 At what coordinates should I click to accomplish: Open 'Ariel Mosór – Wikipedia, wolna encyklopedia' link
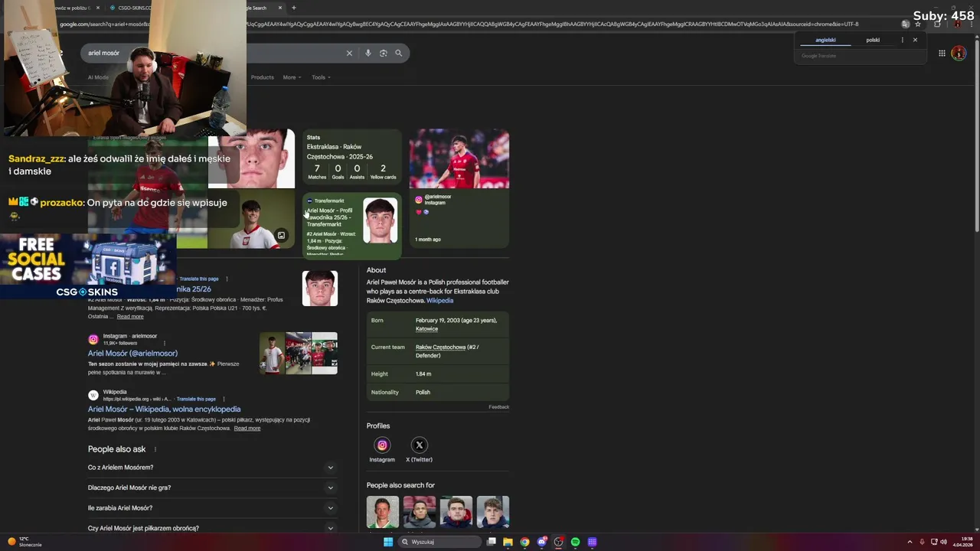click(x=164, y=409)
